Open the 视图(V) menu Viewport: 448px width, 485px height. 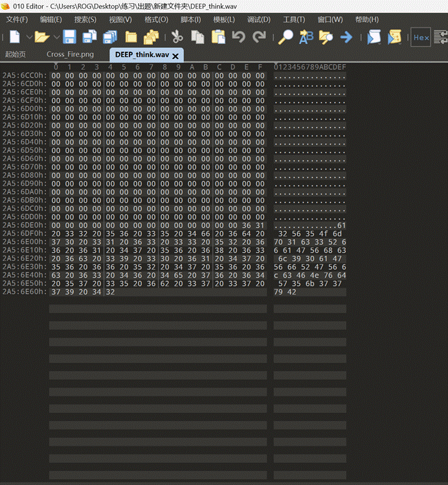point(120,19)
